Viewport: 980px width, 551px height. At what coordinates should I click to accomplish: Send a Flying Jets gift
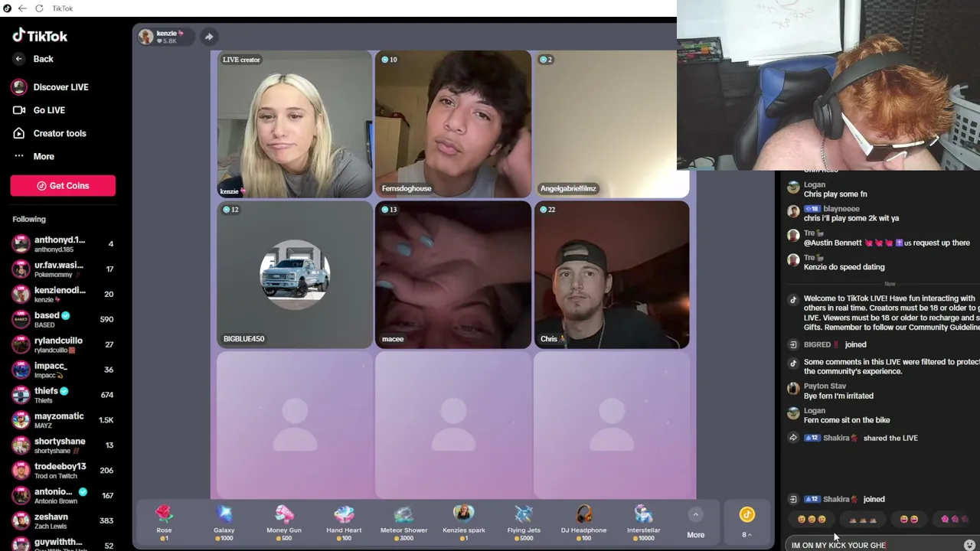(x=524, y=523)
